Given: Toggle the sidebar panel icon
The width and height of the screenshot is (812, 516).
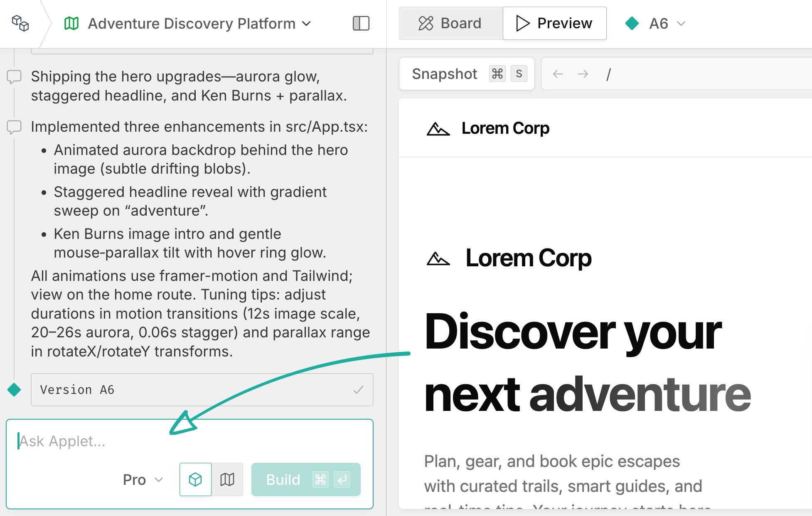Looking at the screenshot, I should coord(361,23).
